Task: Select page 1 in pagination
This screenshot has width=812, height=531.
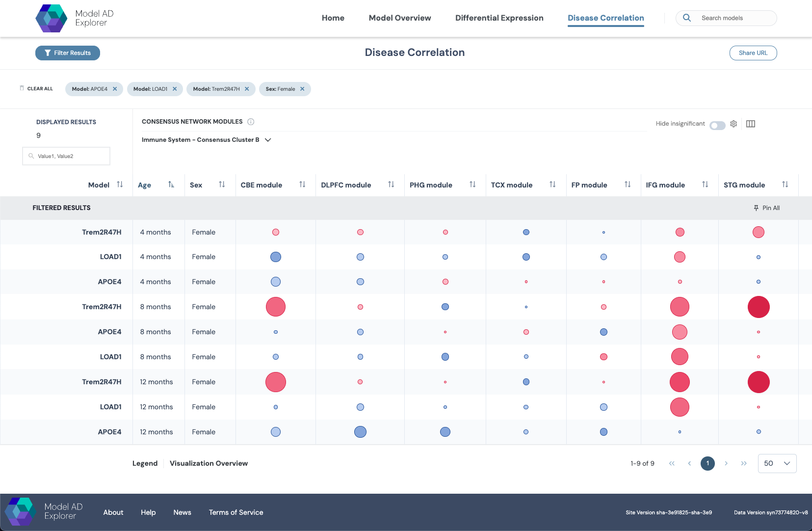Action: tap(707, 463)
